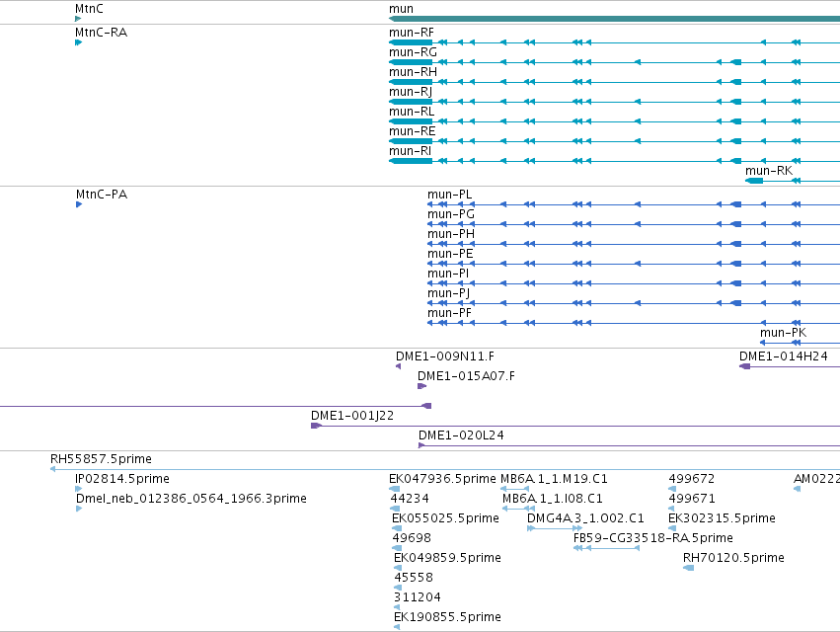Select the IP02814.5prime EST label

pyautogui.click(x=122, y=479)
